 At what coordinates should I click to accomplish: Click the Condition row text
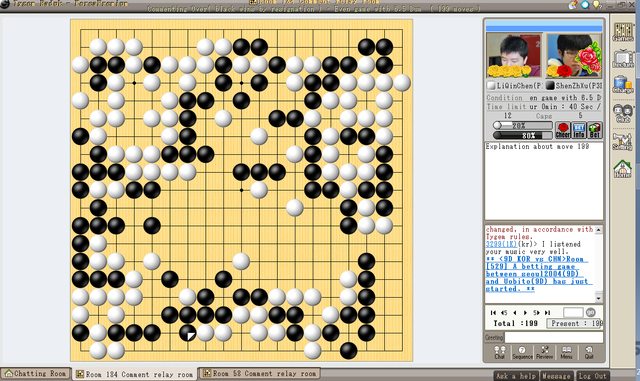click(x=544, y=98)
